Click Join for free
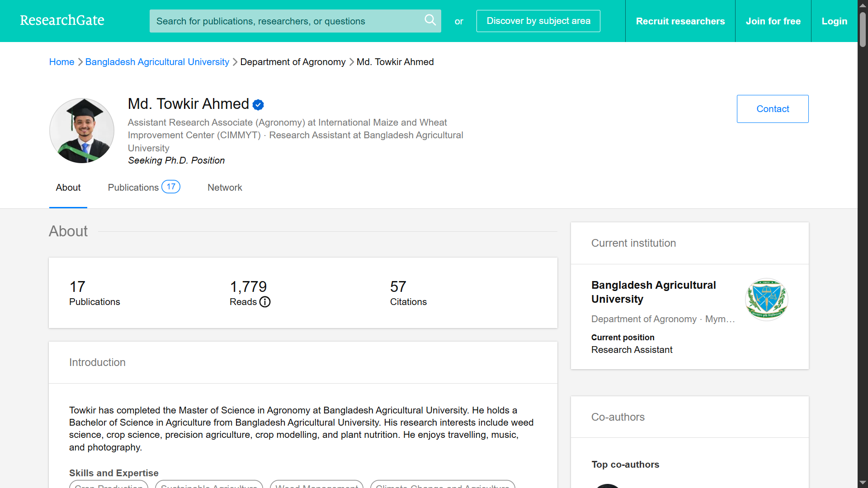This screenshot has height=488, width=868. 773,21
